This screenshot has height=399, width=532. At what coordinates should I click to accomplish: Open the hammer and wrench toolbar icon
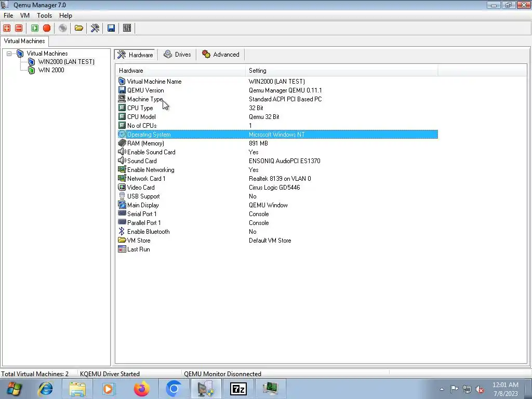pyautogui.click(x=95, y=28)
